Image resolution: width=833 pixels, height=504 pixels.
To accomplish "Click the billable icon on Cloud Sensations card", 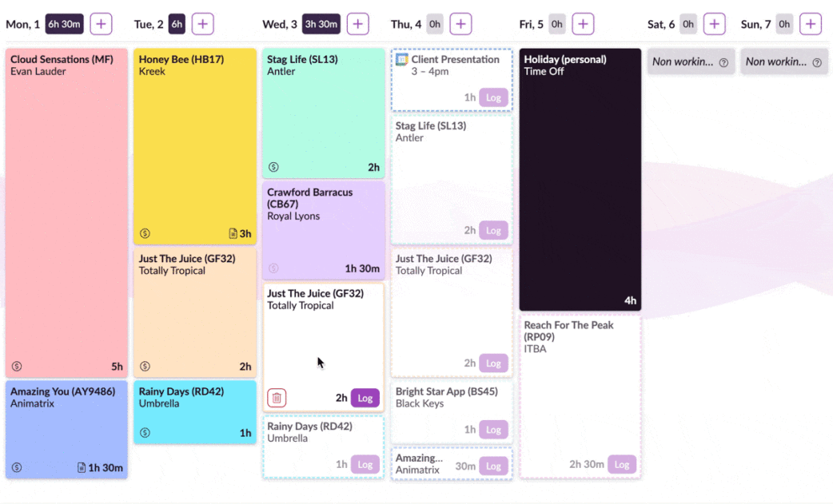I will (16, 366).
